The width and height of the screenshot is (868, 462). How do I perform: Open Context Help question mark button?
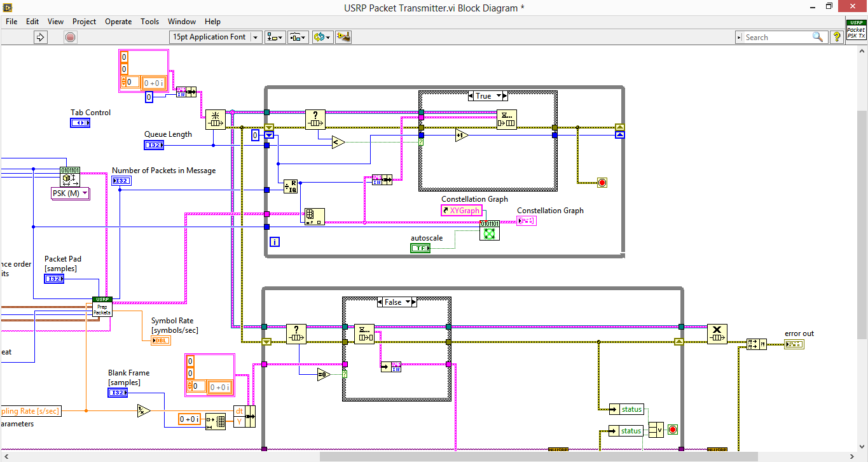pyautogui.click(x=837, y=37)
